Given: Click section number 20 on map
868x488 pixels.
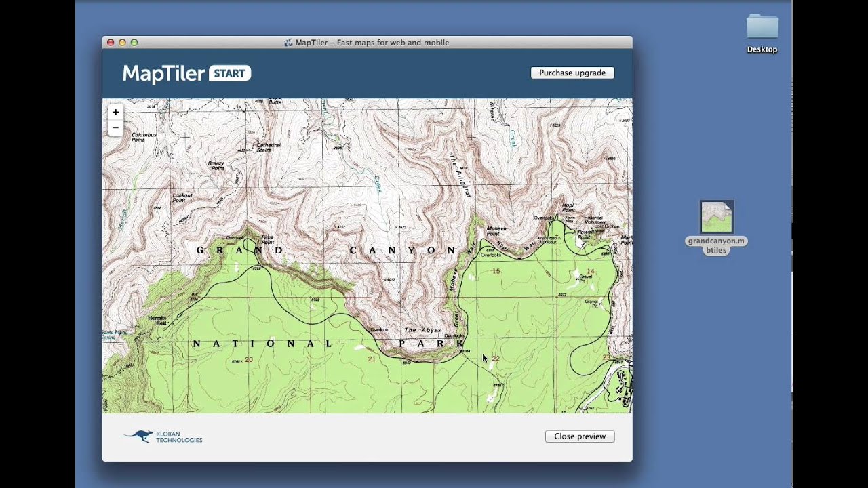Looking at the screenshot, I should [x=249, y=360].
